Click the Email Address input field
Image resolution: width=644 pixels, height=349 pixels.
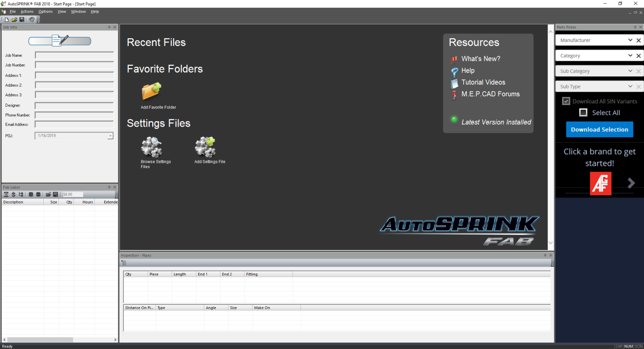tap(74, 124)
